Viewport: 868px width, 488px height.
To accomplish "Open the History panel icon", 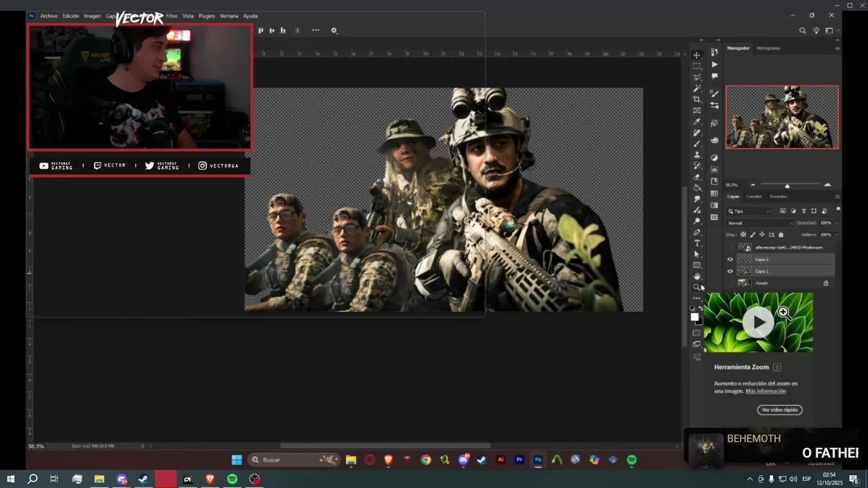I will 714,52.
